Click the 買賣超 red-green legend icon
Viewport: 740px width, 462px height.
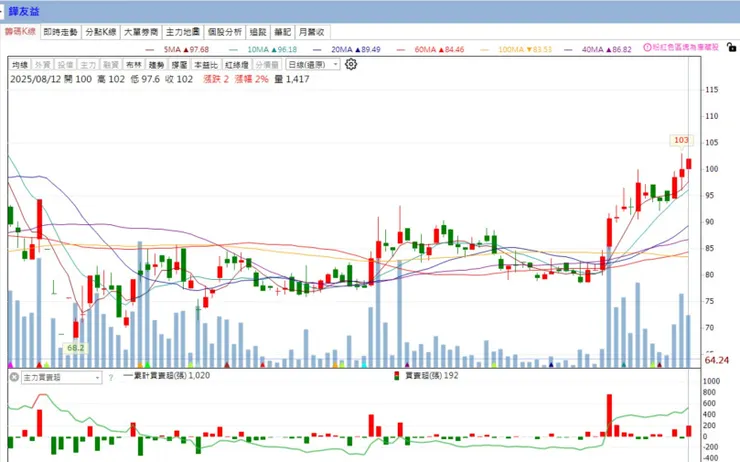[397, 376]
